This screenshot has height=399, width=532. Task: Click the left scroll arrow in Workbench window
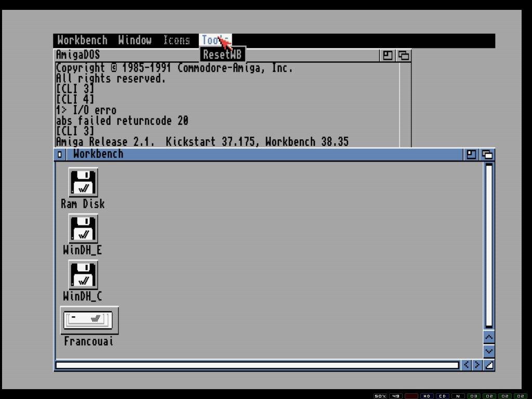tap(466, 365)
